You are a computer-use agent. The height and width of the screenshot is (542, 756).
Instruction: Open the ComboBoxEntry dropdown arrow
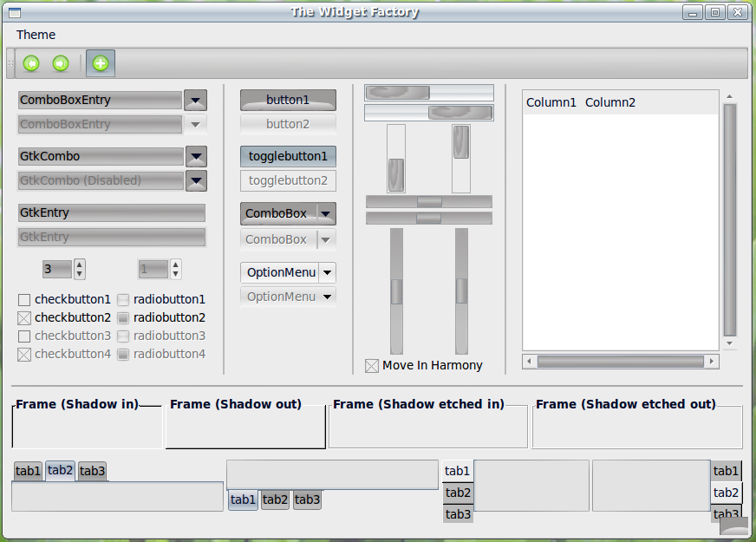pos(195,101)
